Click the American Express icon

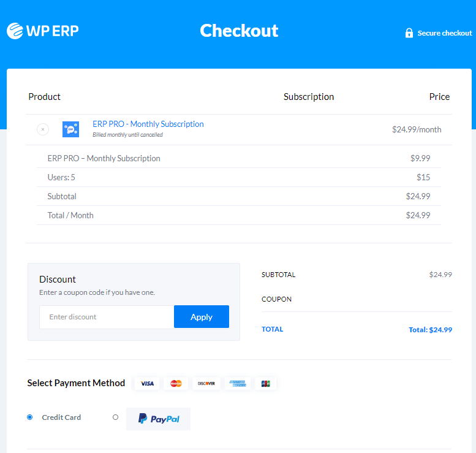coord(238,383)
